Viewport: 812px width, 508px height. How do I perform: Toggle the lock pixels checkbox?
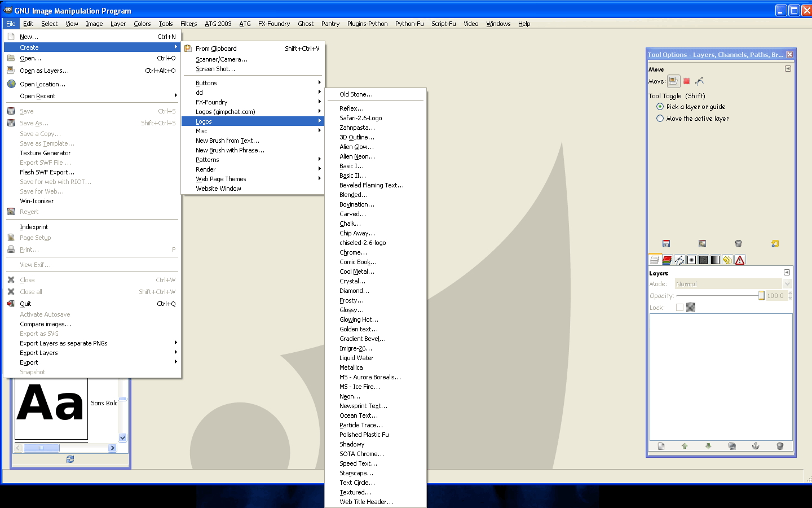pos(679,308)
